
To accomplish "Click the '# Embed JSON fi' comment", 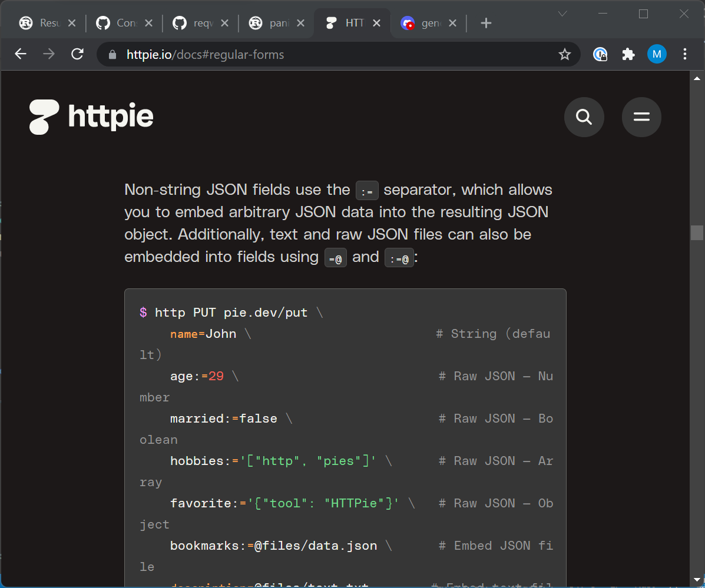I will 496,545.
